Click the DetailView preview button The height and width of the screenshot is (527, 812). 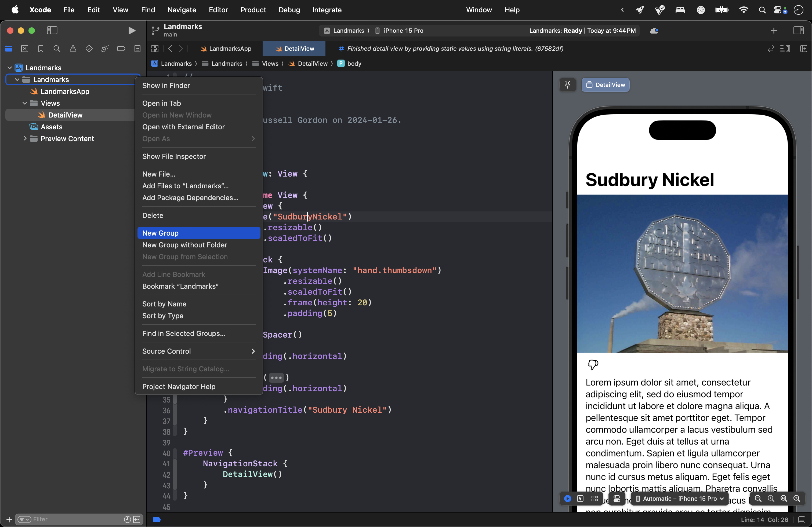pos(606,85)
